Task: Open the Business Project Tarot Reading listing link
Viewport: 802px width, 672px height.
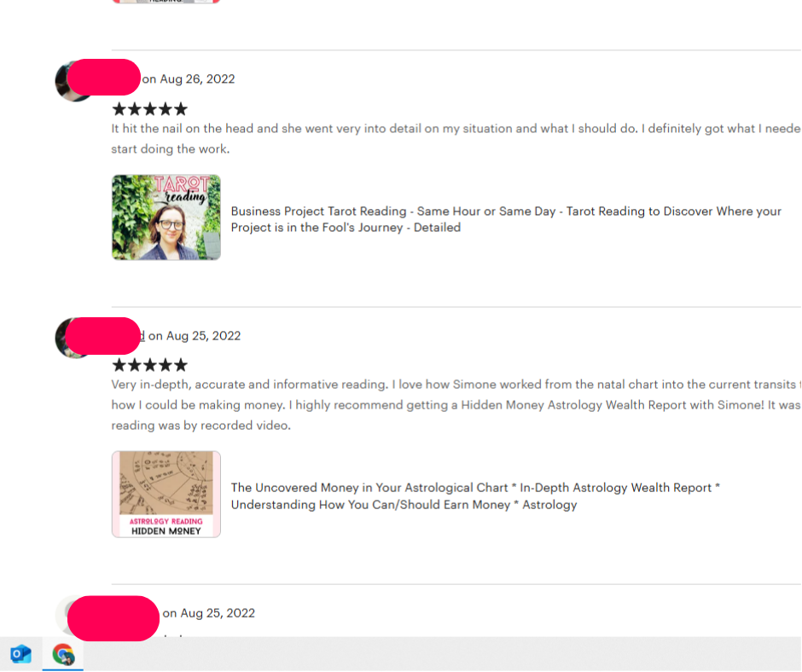Action: (x=506, y=219)
